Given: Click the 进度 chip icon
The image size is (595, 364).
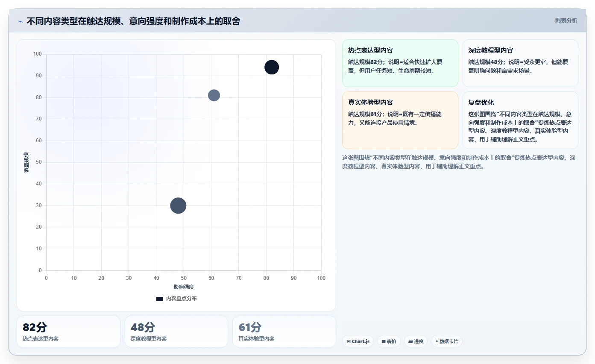Looking at the screenshot, I should coord(410,341).
